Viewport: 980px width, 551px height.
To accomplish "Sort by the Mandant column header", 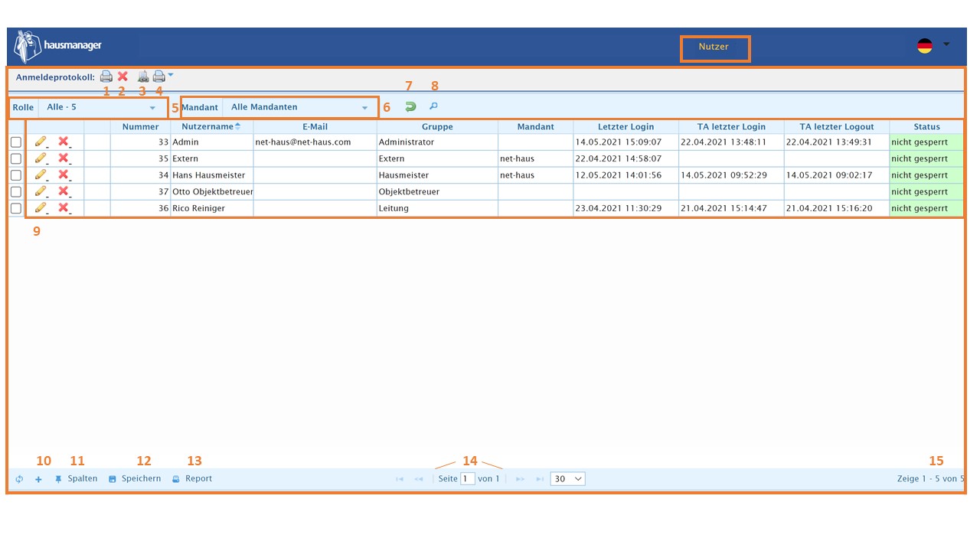I will (535, 127).
